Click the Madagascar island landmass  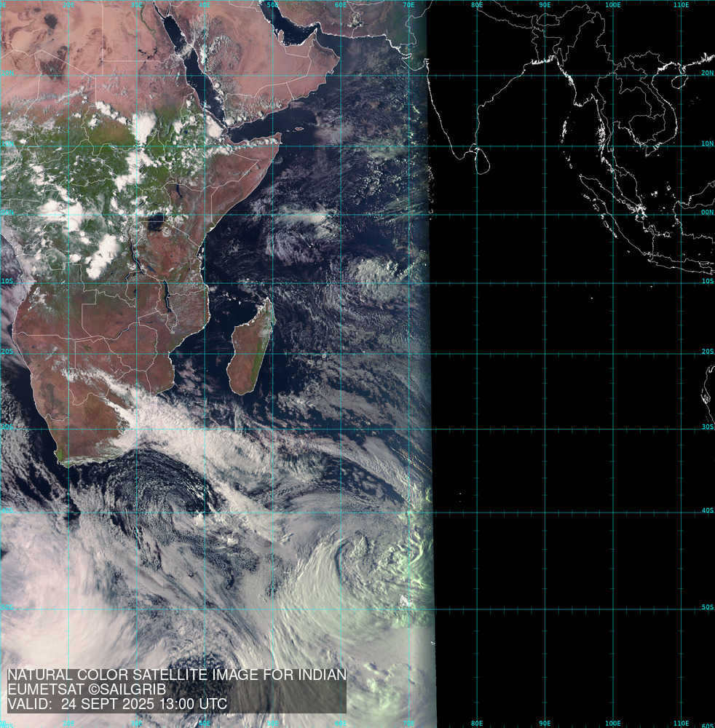pos(251,349)
